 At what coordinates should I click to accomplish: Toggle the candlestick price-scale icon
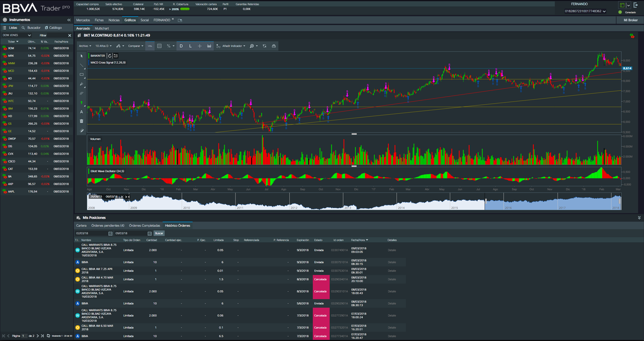pos(209,46)
